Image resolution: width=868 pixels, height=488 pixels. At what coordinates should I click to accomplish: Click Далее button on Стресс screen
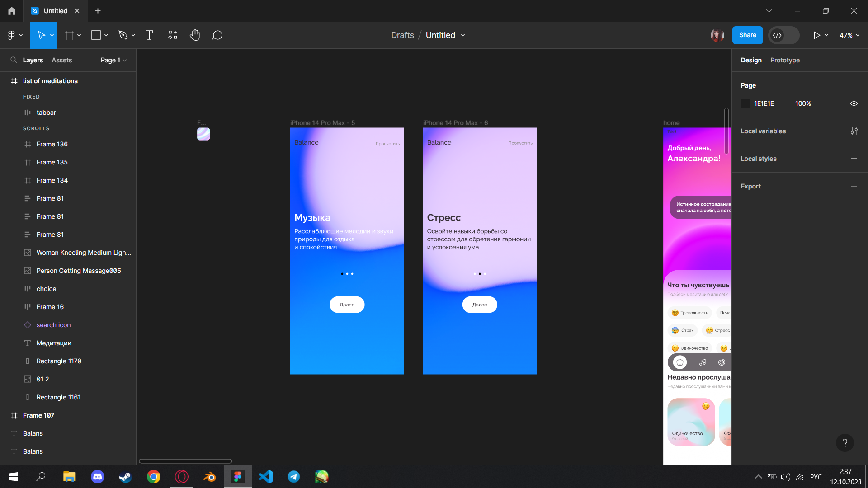click(x=480, y=305)
